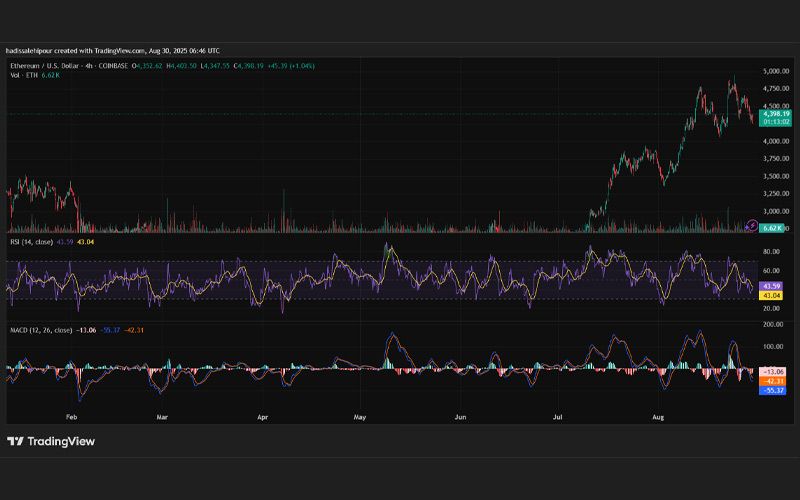The width and height of the screenshot is (800, 500).
Task: Click the RSI axis label 20.00
Action: 771,309
